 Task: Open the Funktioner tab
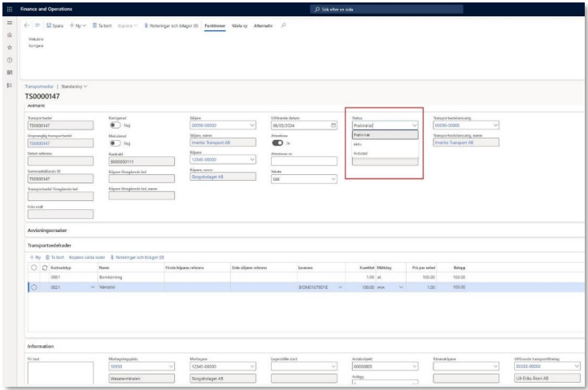pos(216,26)
